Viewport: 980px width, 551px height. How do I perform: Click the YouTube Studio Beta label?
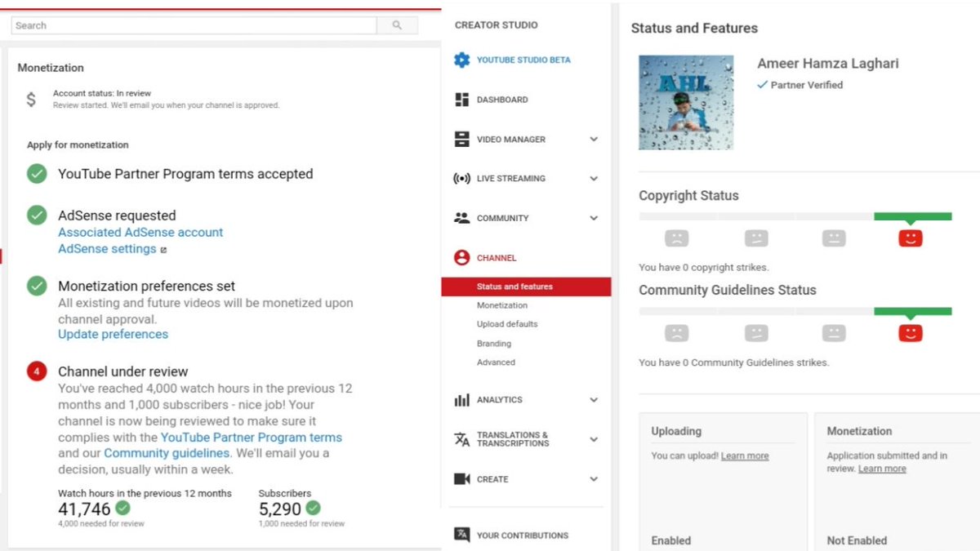tap(523, 60)
